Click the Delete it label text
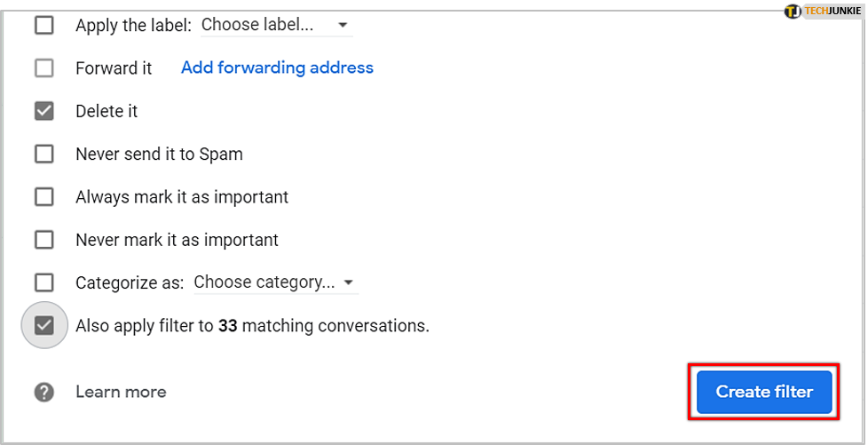868x445 pixels. coord(107,111)
